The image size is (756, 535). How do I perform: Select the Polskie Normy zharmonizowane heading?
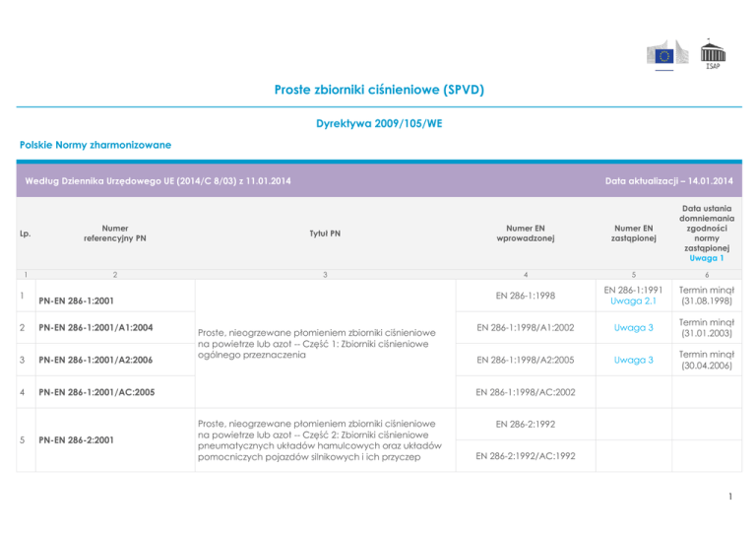pos(95,145)
